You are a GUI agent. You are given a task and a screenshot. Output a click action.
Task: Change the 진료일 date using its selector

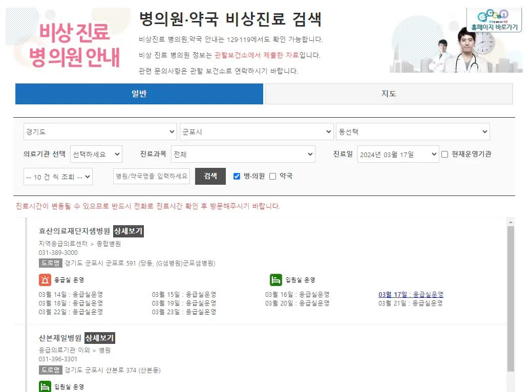pyautogui.click(x=397, y=154)
